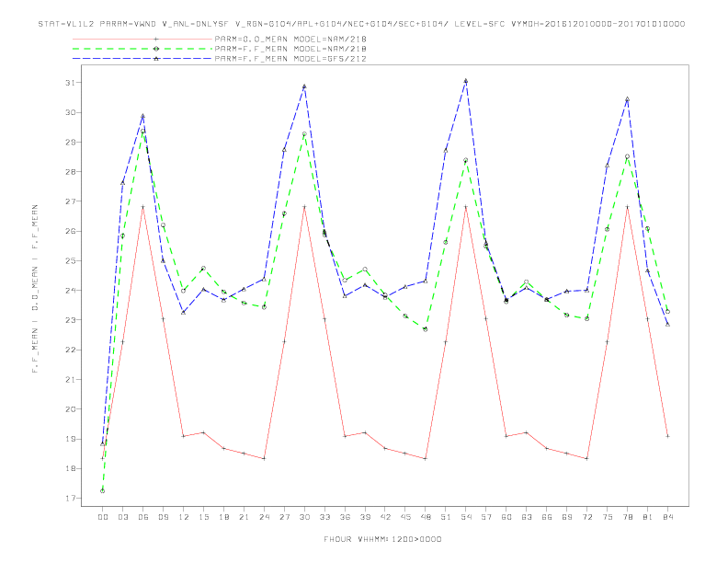Click y-axis tick label 28

coord(70,172)
